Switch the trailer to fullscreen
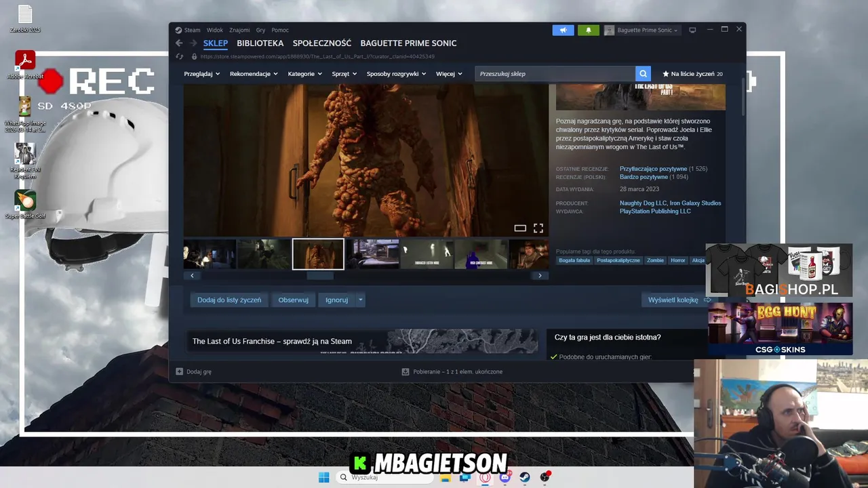Viewport: 868px width, 488px height. pos(538,228)
